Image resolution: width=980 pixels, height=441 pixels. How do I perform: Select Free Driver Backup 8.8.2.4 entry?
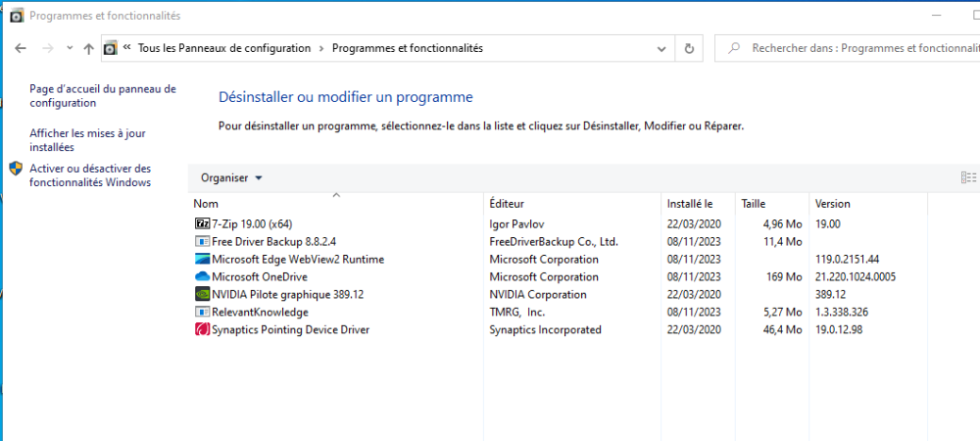click(274, 241)
